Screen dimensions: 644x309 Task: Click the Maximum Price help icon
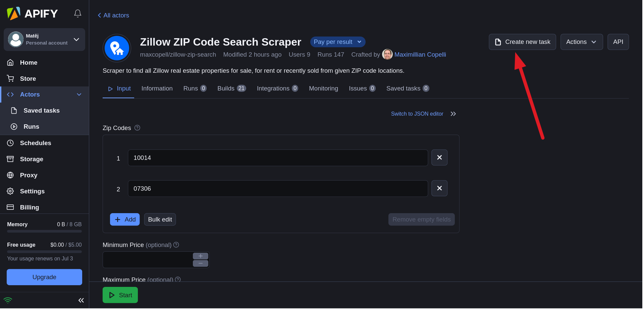178,280
